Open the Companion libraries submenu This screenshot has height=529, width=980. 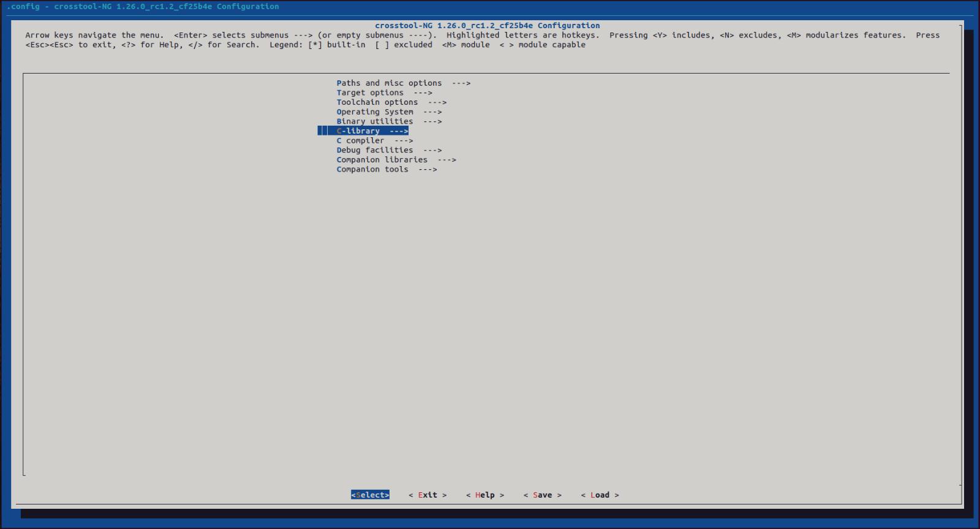coord(396,160)
